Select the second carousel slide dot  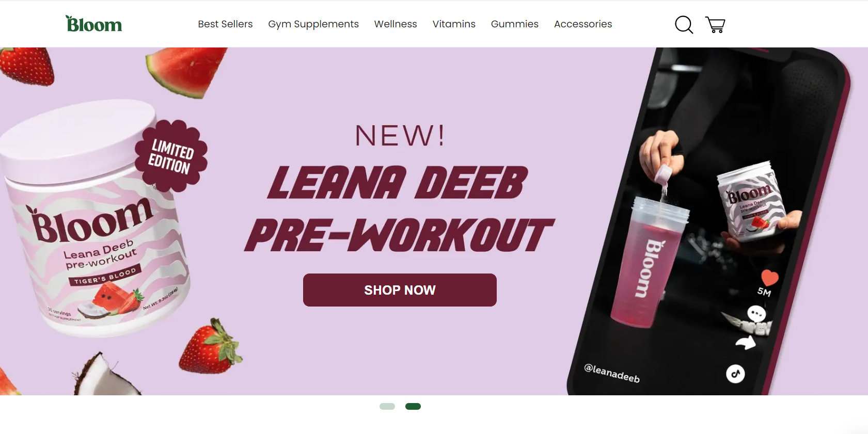click(x=413, y=407)
